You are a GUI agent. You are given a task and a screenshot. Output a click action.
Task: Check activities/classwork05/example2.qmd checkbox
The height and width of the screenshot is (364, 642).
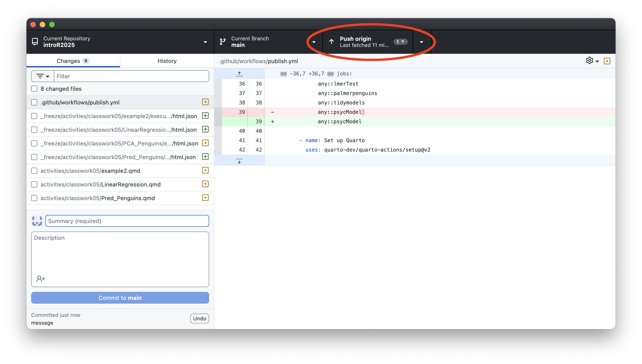(x=34, y=171)
